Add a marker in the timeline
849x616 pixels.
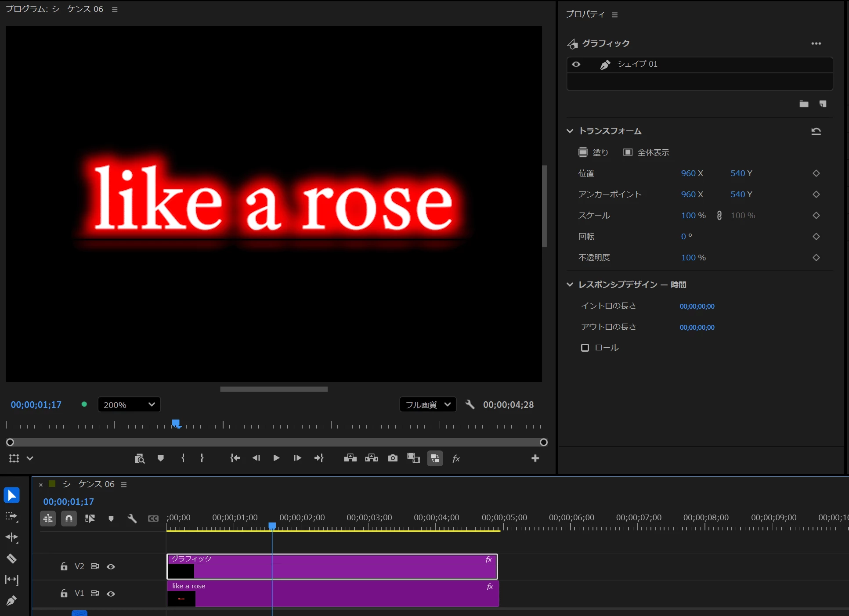pyautogui.click(x=111, y=519)
